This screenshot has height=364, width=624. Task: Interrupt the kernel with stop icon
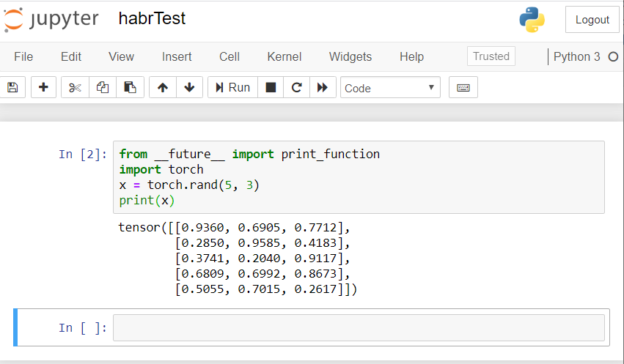point(271,88)
